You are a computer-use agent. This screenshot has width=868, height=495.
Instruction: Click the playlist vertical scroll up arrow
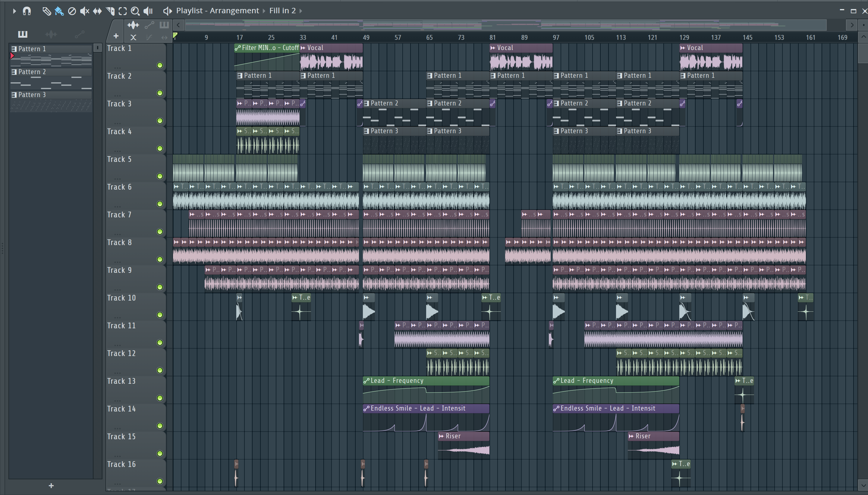[863, 37]
